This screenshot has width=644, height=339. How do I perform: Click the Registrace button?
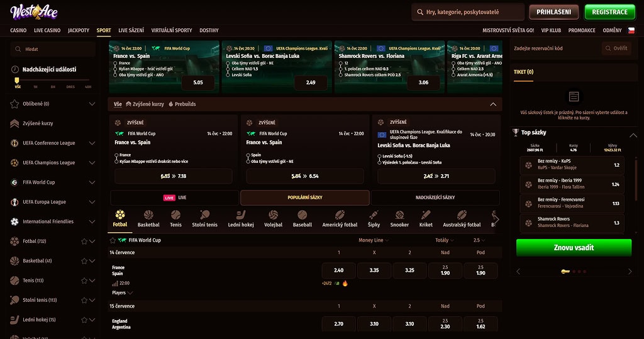(x=609, y=12)
